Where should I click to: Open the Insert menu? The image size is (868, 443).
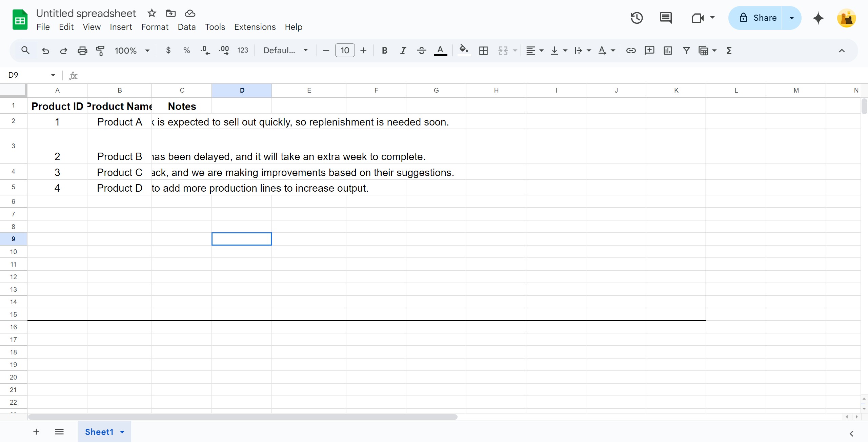[x=121, y=27]
